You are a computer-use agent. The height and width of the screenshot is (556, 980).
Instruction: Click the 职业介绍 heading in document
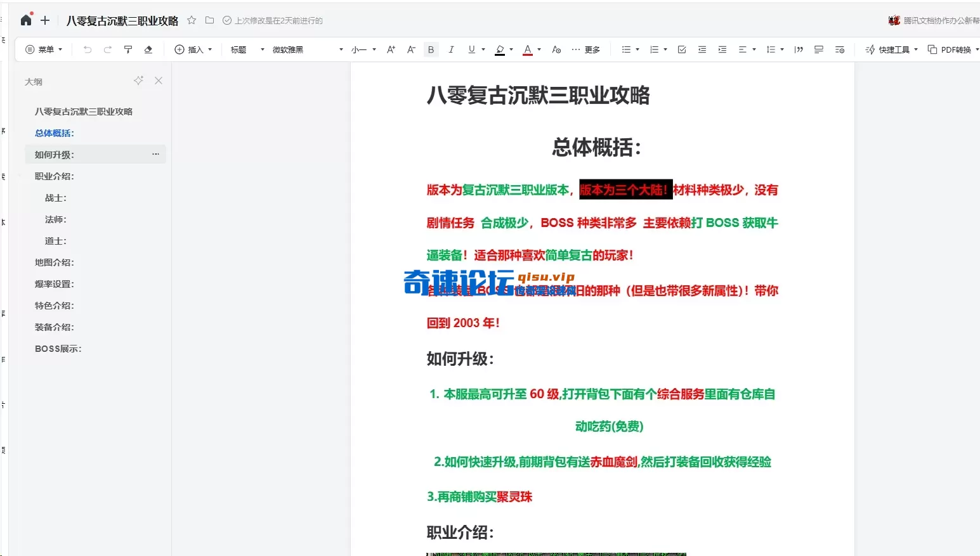[461, 533]
